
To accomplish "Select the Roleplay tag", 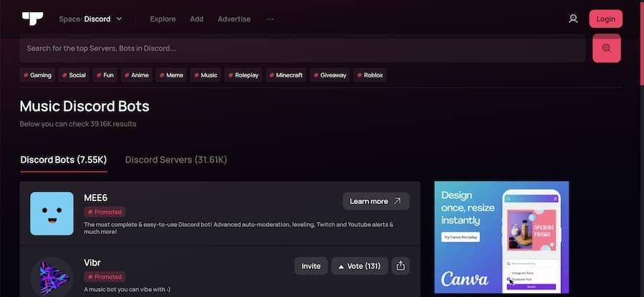I will pyautogui.click(x=243, y=75).
